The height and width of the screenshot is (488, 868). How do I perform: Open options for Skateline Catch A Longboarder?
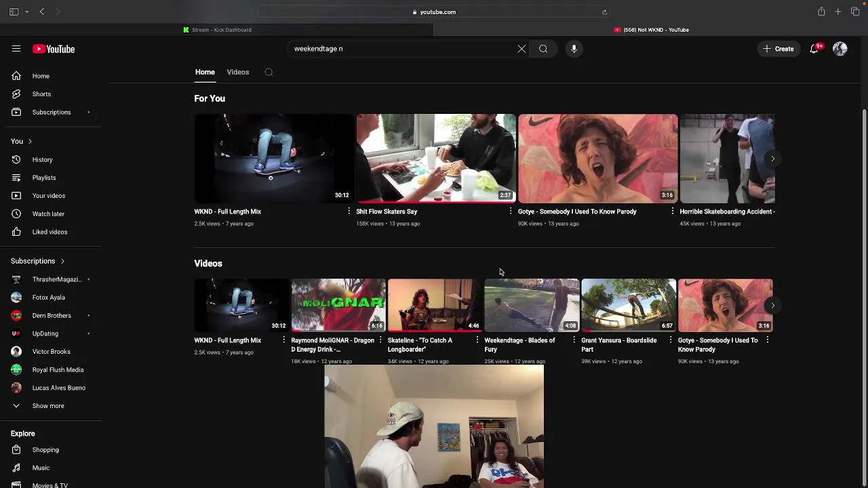click(x=477, y=340)
